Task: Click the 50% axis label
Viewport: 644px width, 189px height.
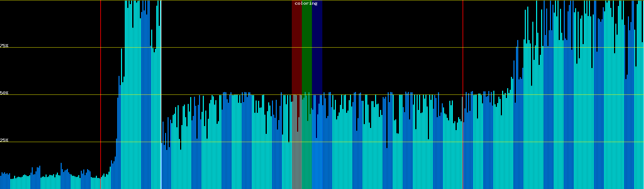Action: pyautogui.click(x=4, y=93)
